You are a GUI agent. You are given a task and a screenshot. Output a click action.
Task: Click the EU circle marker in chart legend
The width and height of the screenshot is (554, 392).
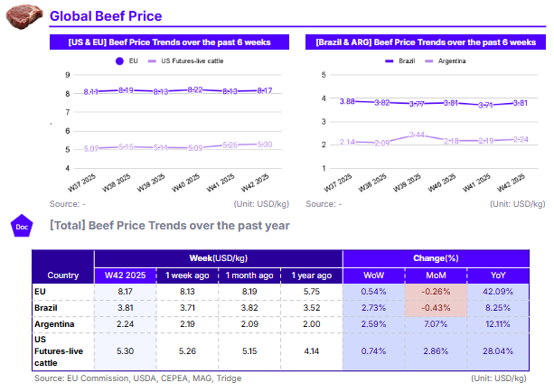point(120,61)
